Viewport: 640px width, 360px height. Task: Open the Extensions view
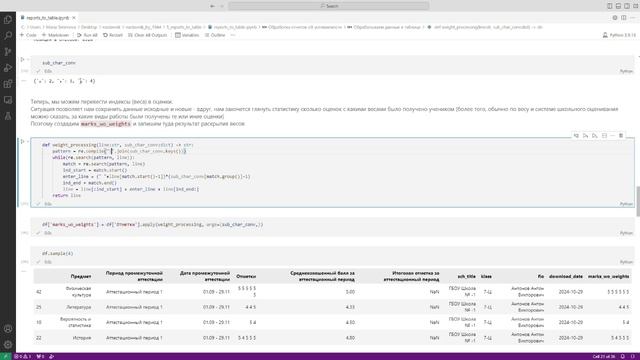8,84
